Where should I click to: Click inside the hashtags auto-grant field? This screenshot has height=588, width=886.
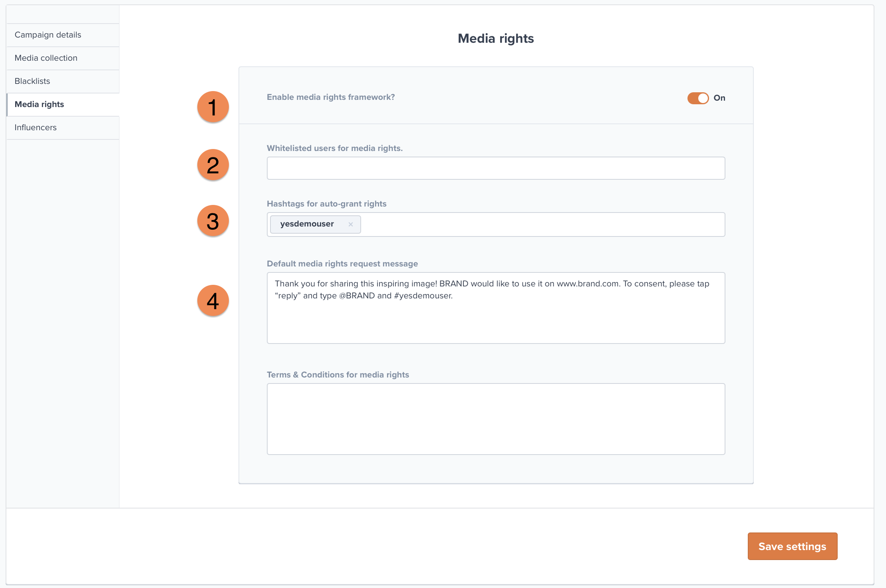539,224
